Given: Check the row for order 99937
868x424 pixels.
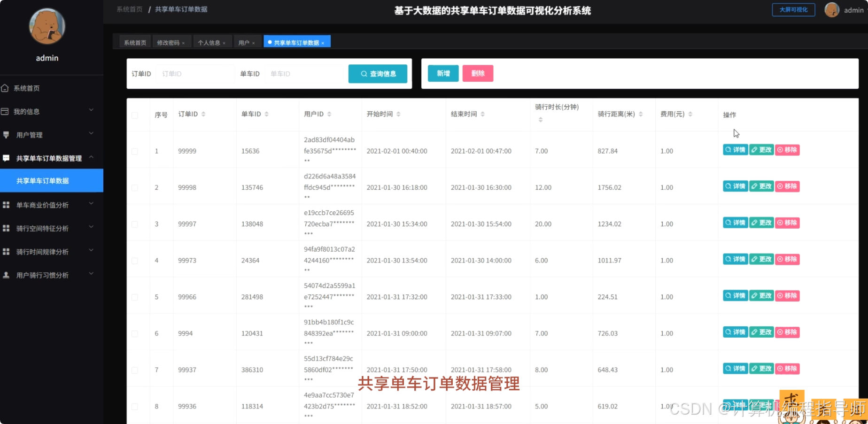Looking at the screenshot, I should click(x=135, y=370).
